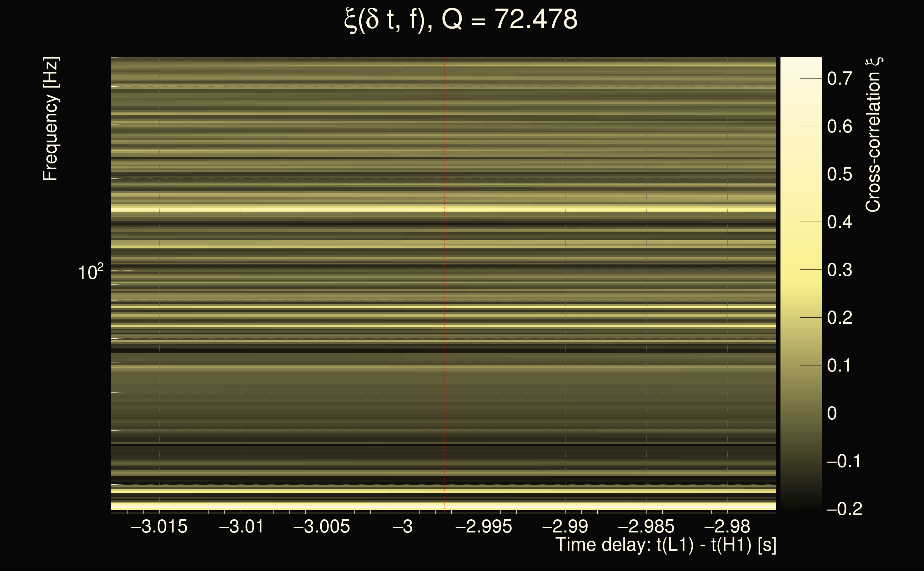The width and height of the screenshot is (924, 571).
Task: Click the –2.99 x-axis tick label
Action: point(565,527)
